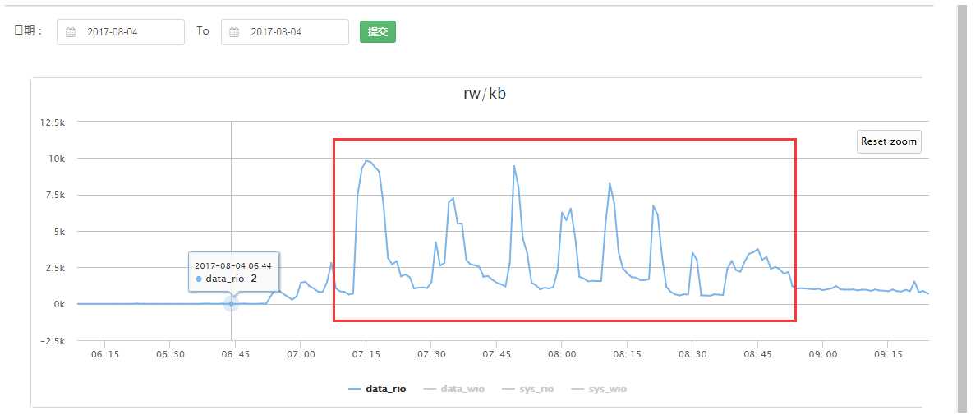The height and width of the screenshot is (415, 980).
Task: Click the tallest peak near 07:15
Action: click(367, 160)
